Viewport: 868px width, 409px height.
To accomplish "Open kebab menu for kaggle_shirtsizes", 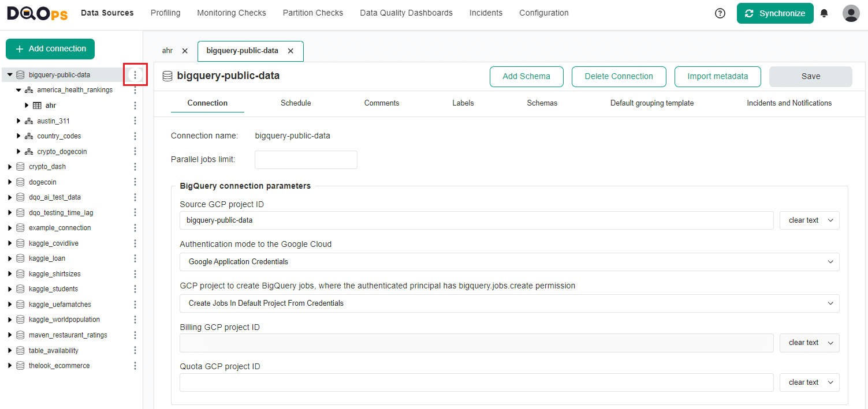I will click(135, 274).
